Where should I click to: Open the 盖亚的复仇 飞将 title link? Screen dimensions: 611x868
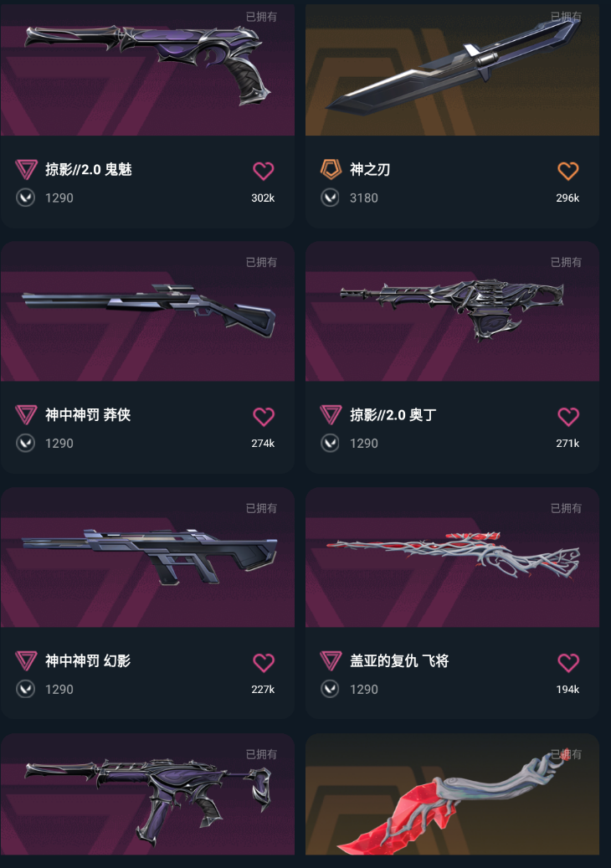(399, 660)
